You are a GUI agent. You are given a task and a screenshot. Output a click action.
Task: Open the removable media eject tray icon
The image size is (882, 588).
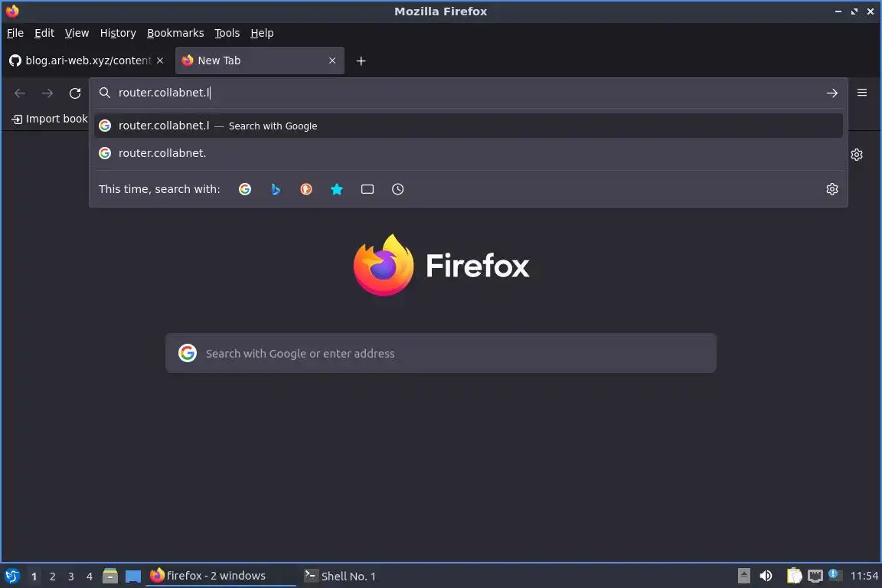(743, 576)
